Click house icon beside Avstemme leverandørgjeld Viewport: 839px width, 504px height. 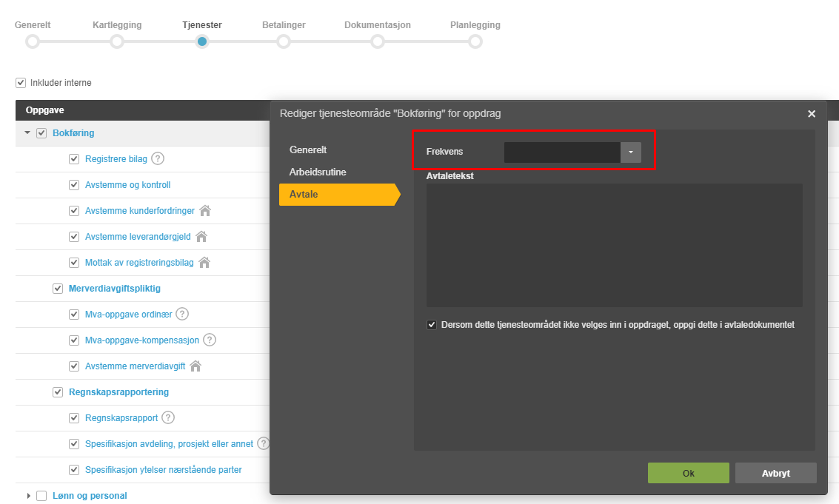[x=201, y=236]
